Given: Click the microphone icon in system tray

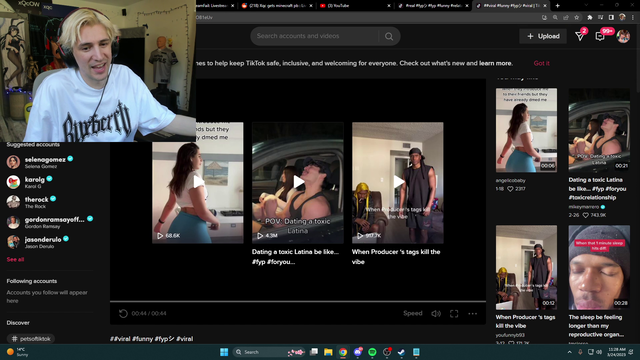Looking at the screenshot, I should 580,352.
